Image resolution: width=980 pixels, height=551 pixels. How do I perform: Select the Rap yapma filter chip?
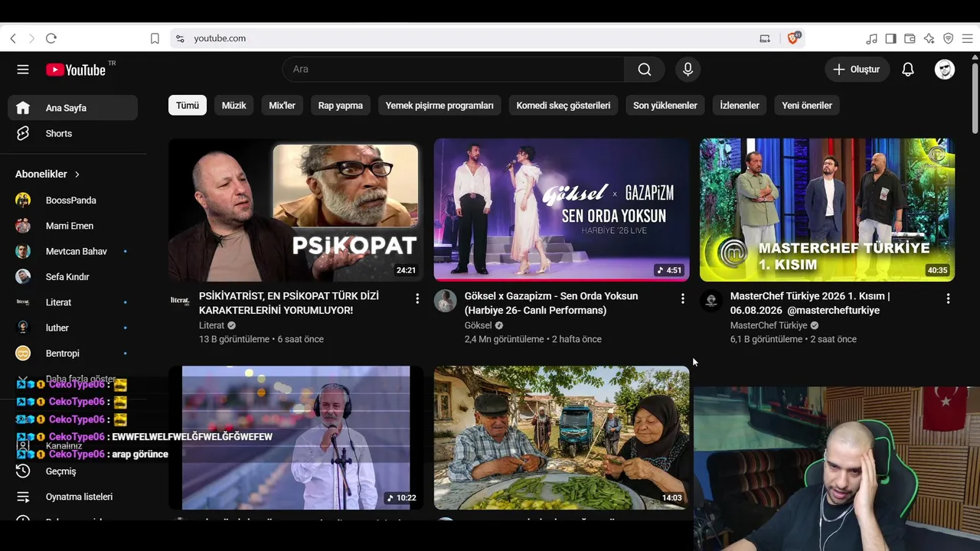click(x=341, y=106)
